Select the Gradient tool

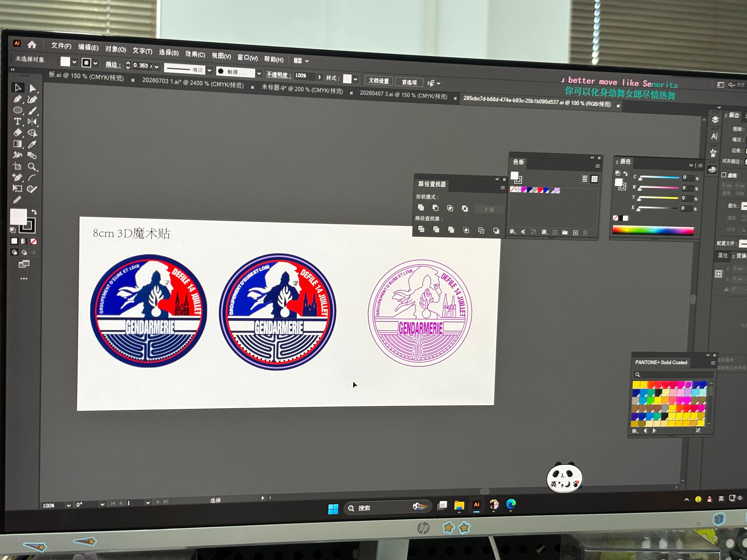(x=18, y=144)
